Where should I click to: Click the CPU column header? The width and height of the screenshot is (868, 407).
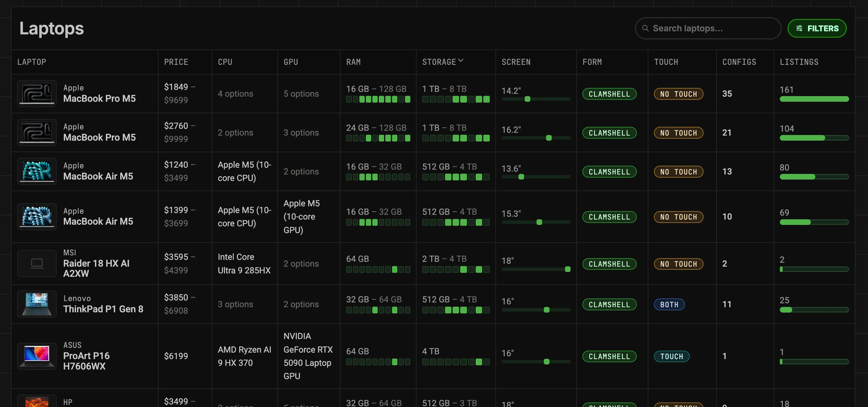pyautogui.click(x=225, y=62)
